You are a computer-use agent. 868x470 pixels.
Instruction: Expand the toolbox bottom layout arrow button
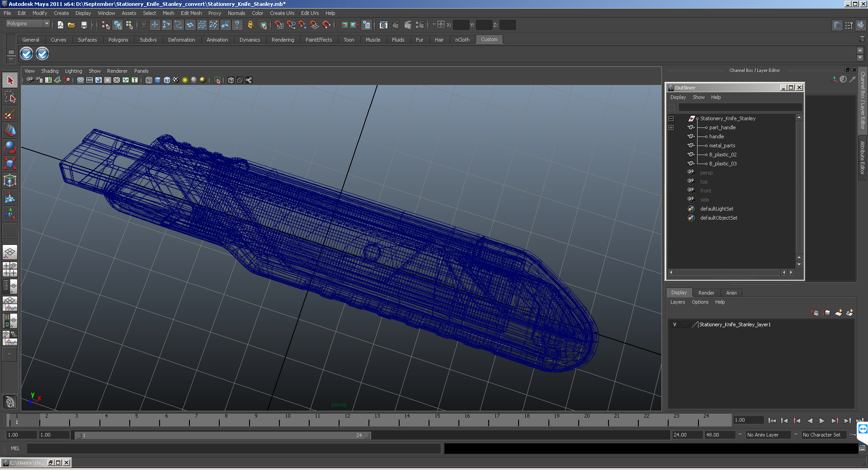click(x=9, y=354)
